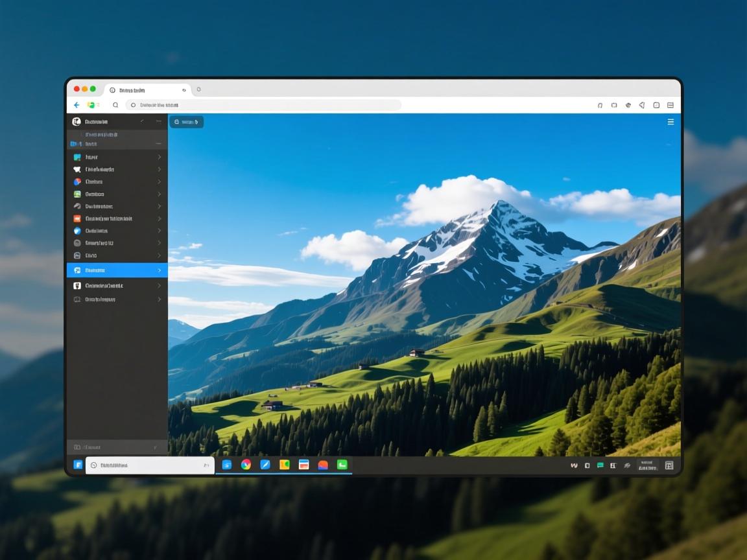Expand the first sidebar list item's chevron
Screen dimensions: 747x560
click(160, 157)
